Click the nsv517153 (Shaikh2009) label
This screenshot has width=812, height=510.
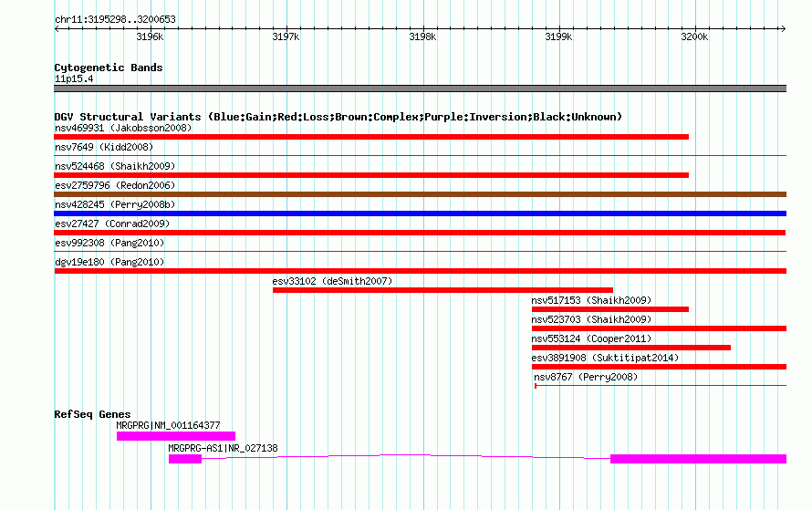point(591,300)
